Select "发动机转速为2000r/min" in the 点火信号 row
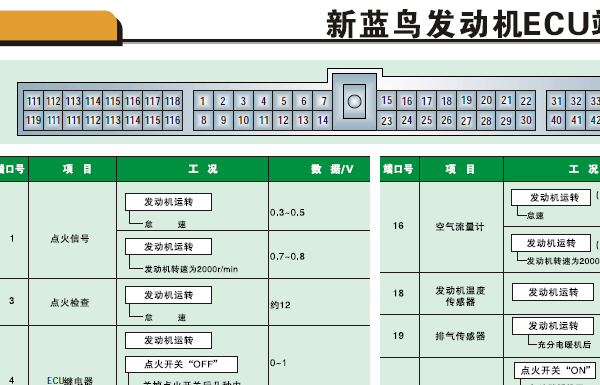The width and height of the screenshot is (600, 385). tap(191, 269)
